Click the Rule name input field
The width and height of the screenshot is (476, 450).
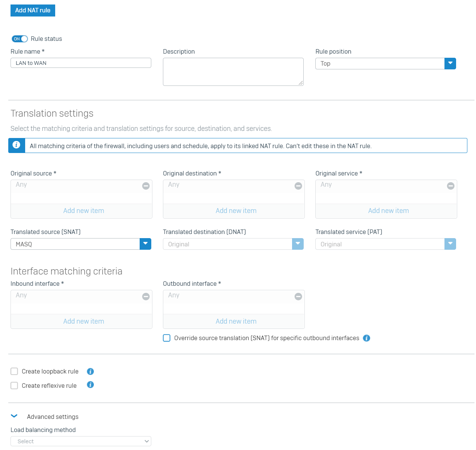81,63
